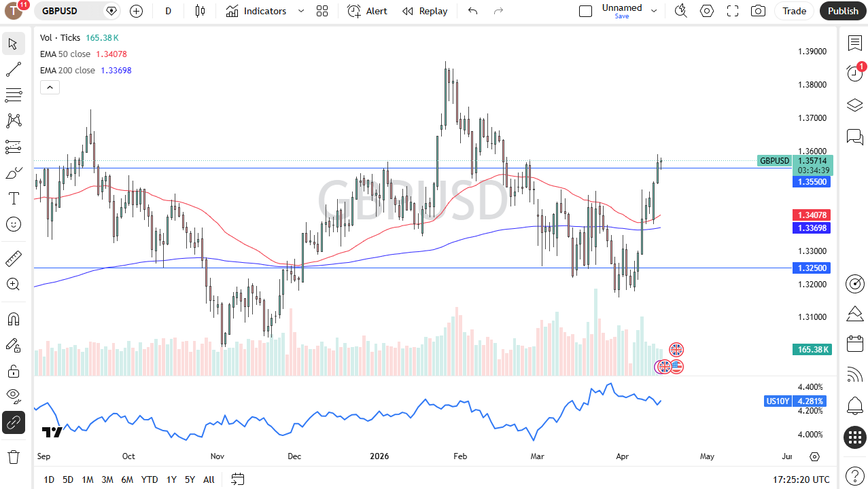Activate the Zoom In tool
868x489 pixels.
tap(13, 284)
